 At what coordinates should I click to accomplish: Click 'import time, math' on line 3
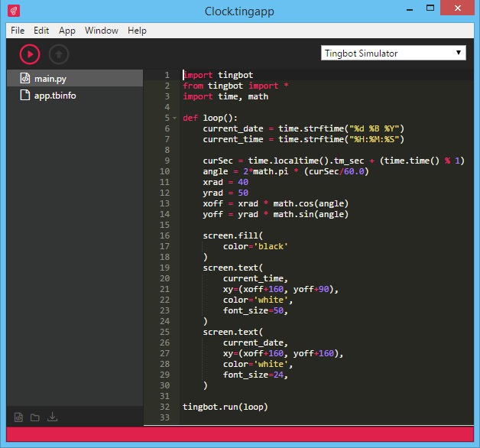point(225,97)
